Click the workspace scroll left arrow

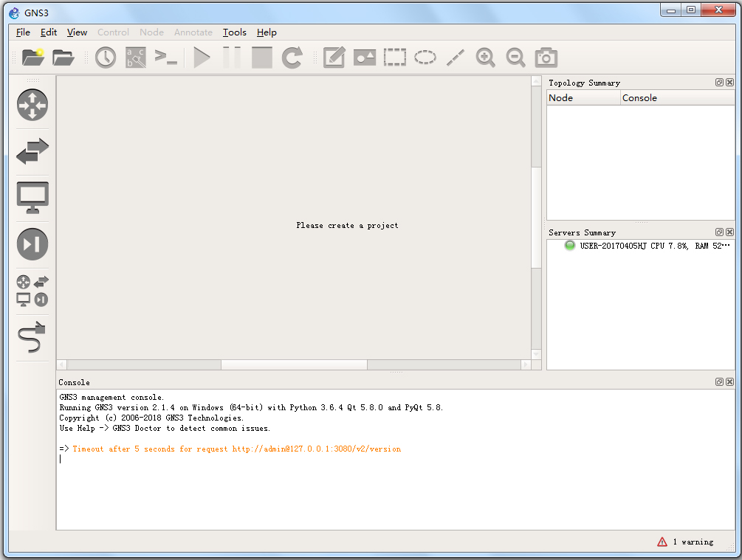(x=62, y=364)
